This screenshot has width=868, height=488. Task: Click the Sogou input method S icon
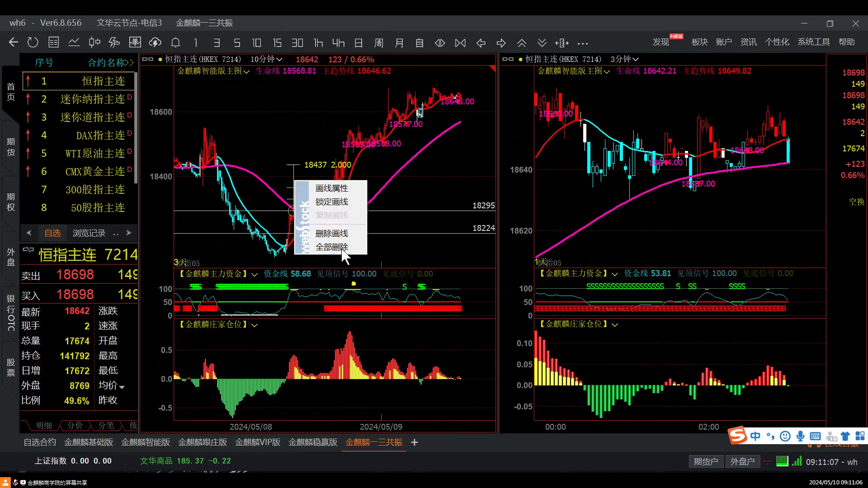tap(737, 436)
